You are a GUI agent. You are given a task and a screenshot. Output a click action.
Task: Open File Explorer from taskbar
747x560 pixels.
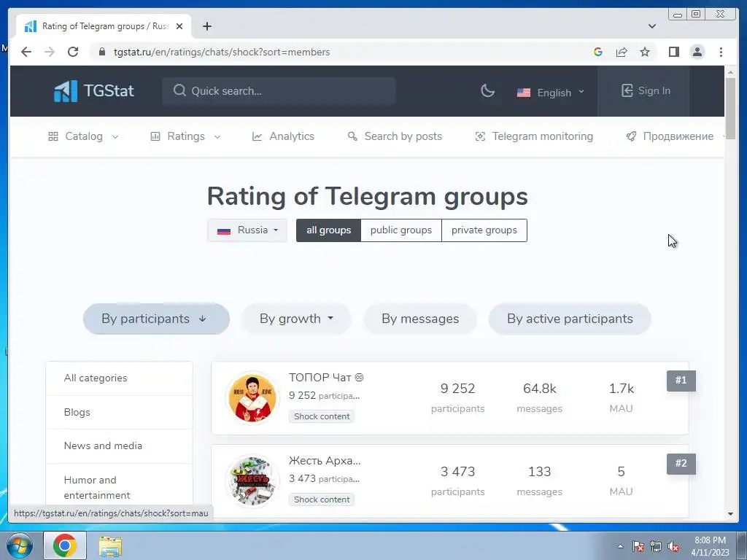[110, 545]
